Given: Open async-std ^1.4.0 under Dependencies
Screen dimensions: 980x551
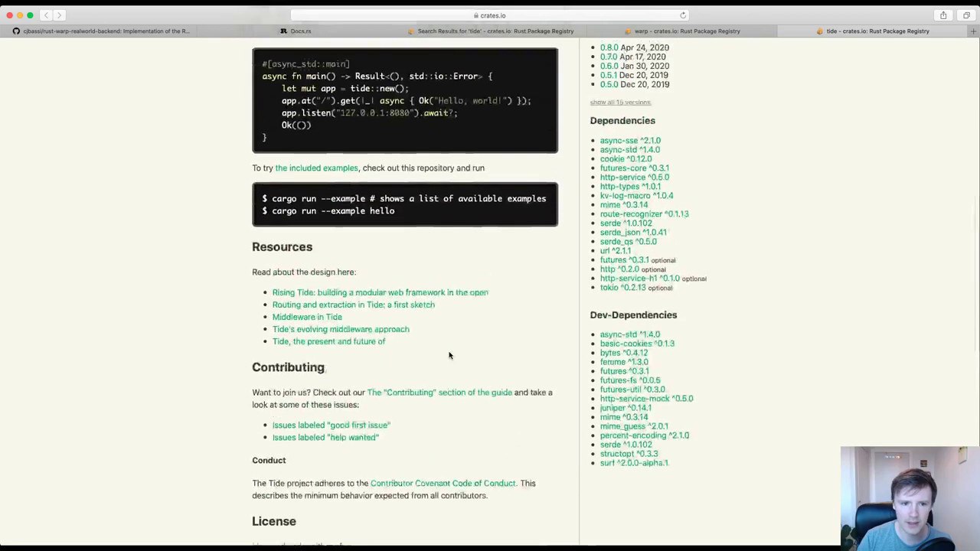Looking at the screenshot, I should (629, 150).
